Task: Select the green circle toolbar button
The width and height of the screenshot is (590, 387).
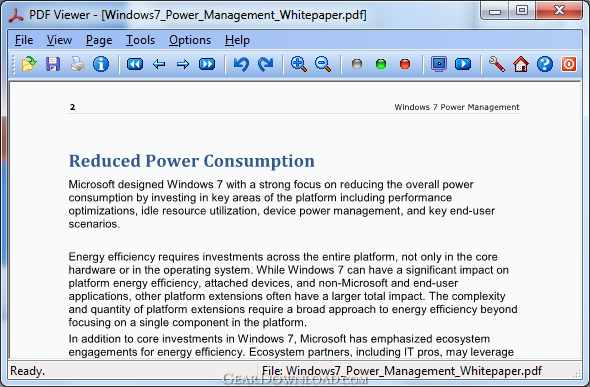Action: click(x=381, y=64)
